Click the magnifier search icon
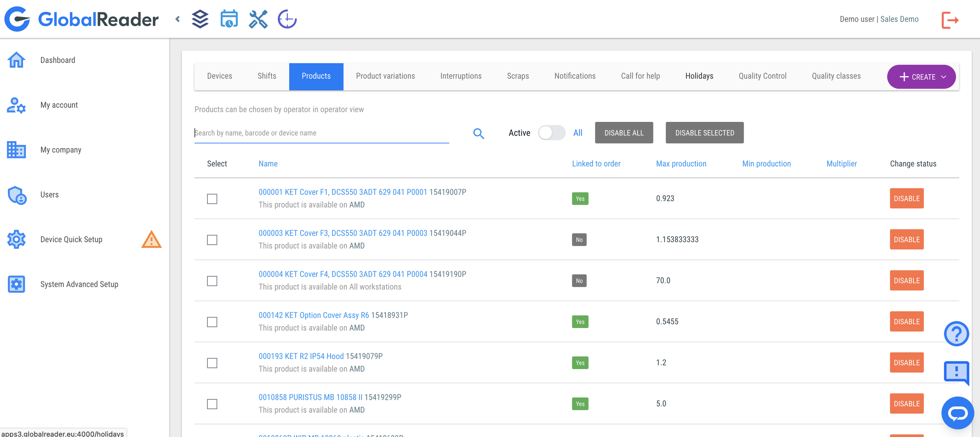Image resolution: width=980 pixels, height=437 pixels. (478, 134)
